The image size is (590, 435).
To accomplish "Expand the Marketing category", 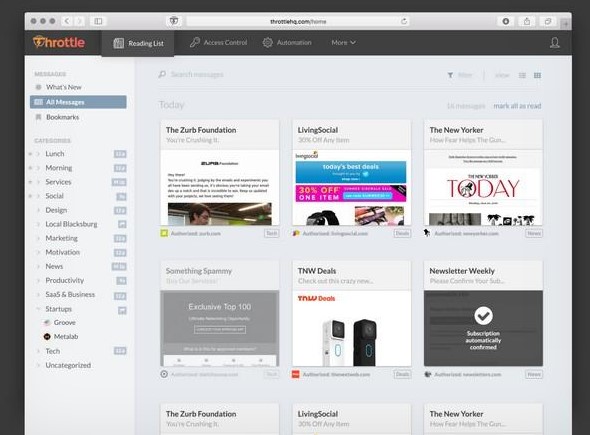I will (x=38, y=238).
